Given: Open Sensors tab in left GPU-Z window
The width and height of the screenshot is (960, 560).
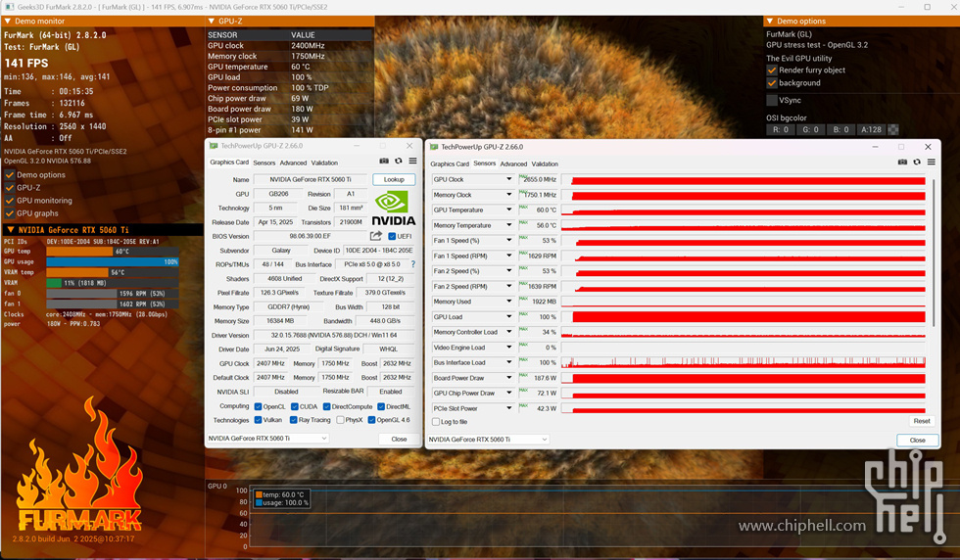Looking at the screenshot, I should coord(264,163).
